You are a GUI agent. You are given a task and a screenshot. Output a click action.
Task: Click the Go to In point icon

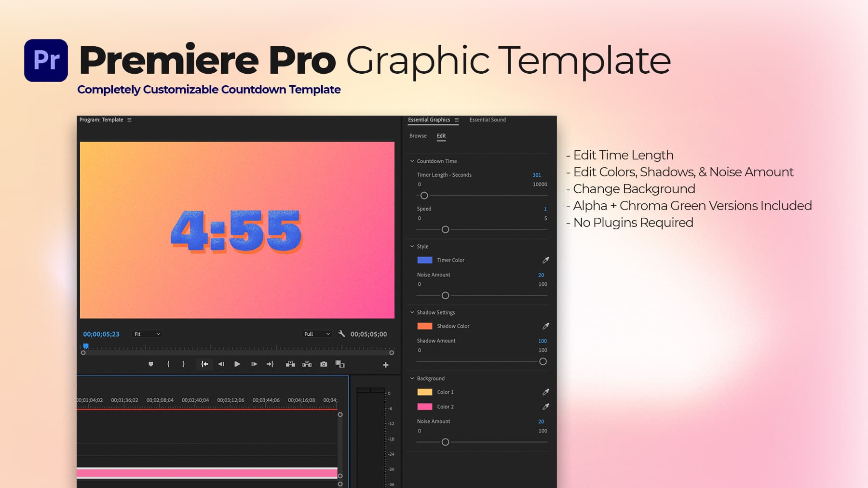coord(204,364)
